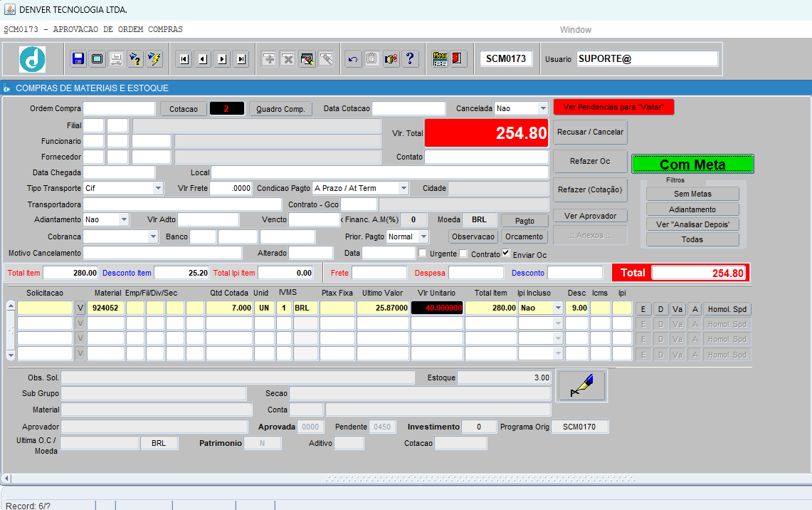Go to next record arrow icon
812x510 pixels.
222,59
